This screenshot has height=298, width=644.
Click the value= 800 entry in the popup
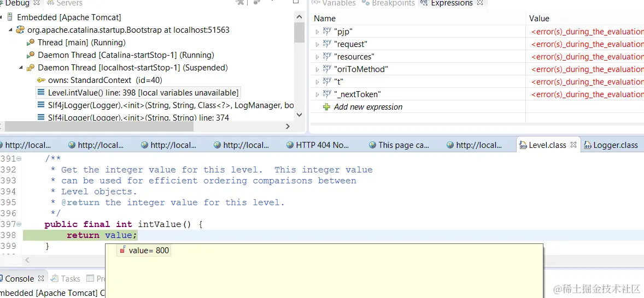144,250
